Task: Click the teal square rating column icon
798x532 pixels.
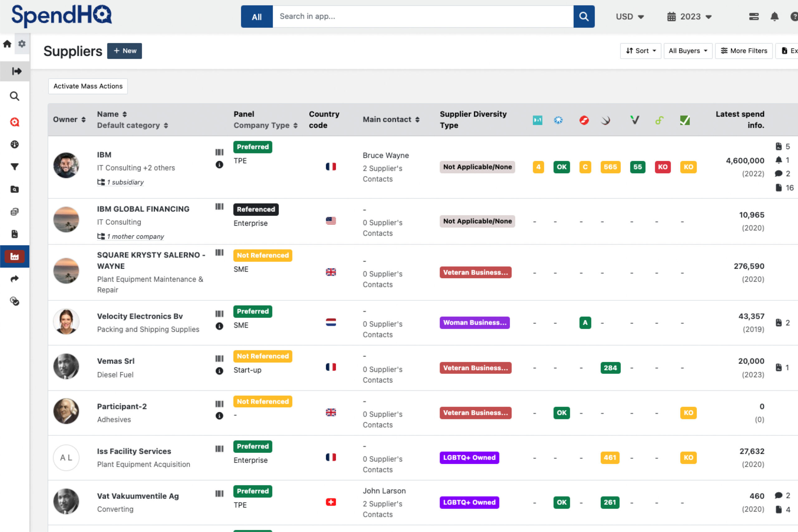Action: point(537,120)
